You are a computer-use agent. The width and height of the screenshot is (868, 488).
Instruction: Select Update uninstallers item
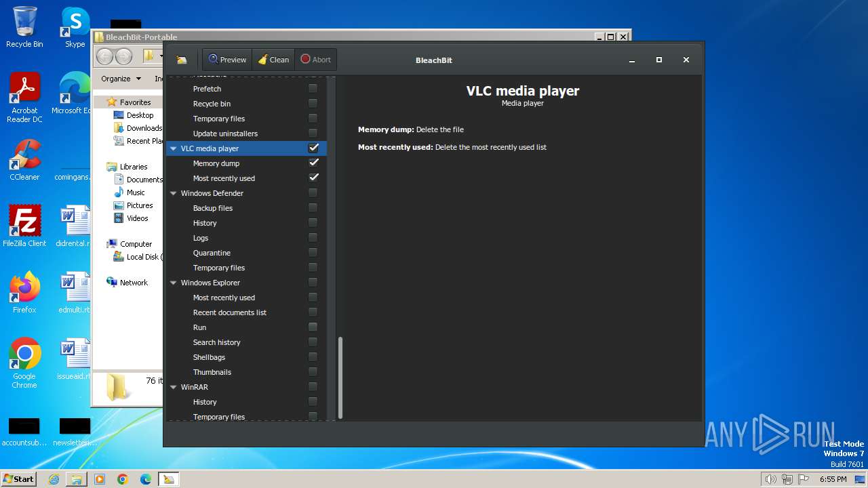pos(225,134)
